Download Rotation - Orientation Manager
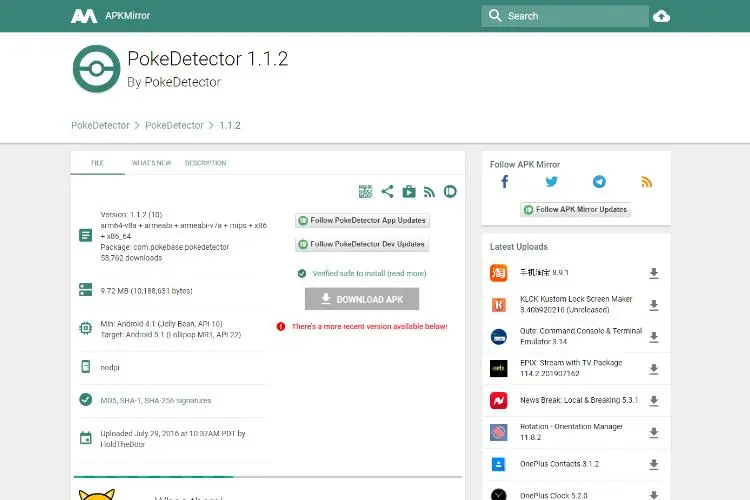This screenshot has height=500, width=750. click(x=654, y=433)
